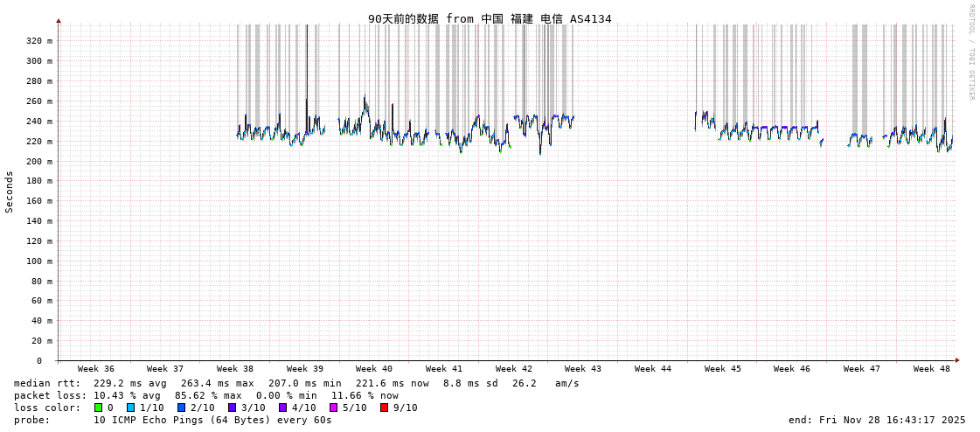Click the vertical Seconds axis label

[10, 192]
